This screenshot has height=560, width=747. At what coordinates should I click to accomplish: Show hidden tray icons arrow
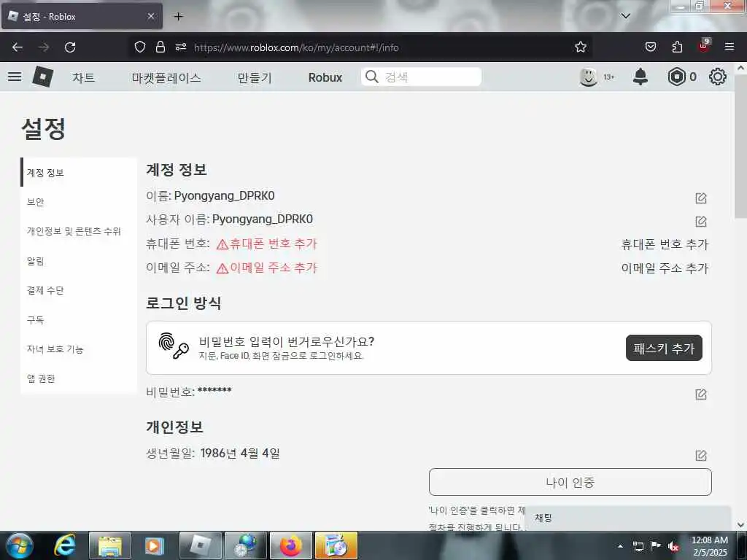(620, 547)
